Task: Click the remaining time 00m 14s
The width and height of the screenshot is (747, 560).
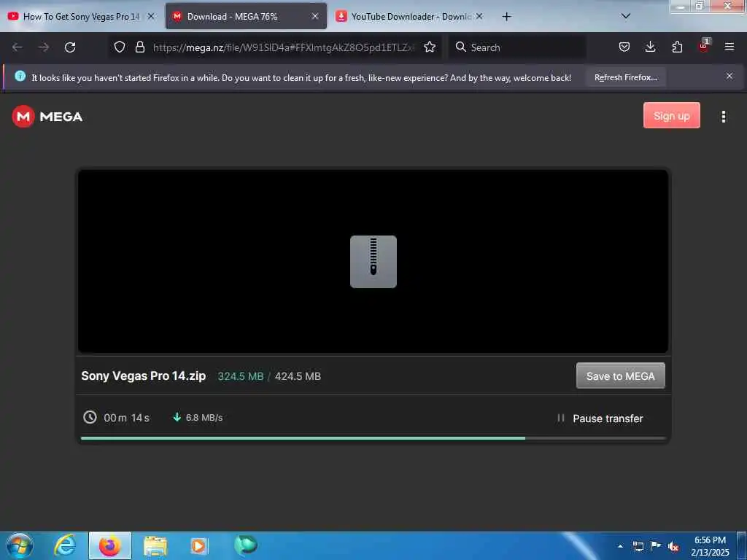Action: click(x=127, y=418)
